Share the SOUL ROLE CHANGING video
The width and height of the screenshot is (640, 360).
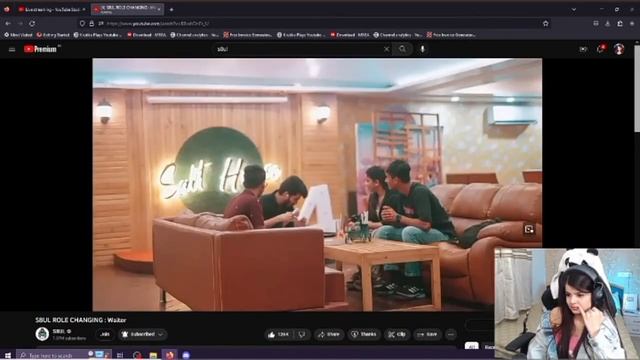tap(329, 334)
